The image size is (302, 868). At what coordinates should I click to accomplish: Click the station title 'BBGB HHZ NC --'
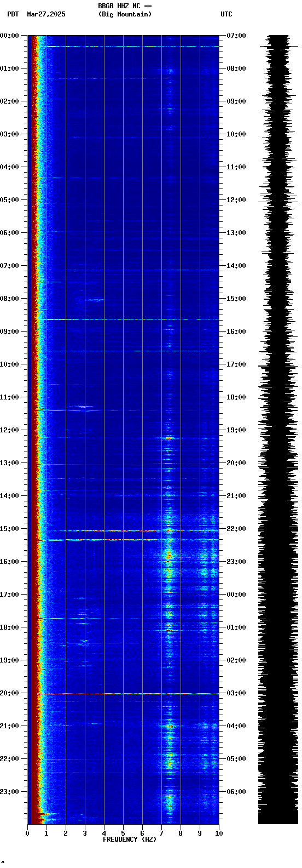[x=125, y=6]
